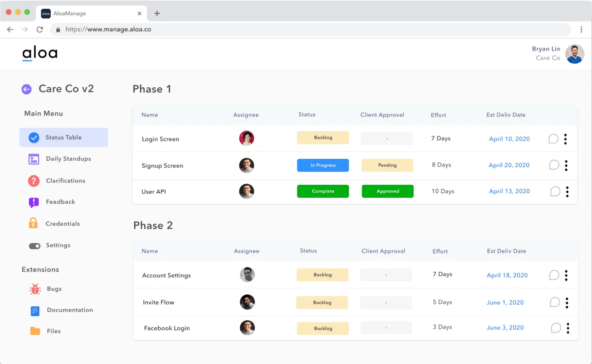The image size is (592, 364).
Task: Open the three-dot menu for Signup Screen
Action: click(566, 165)
